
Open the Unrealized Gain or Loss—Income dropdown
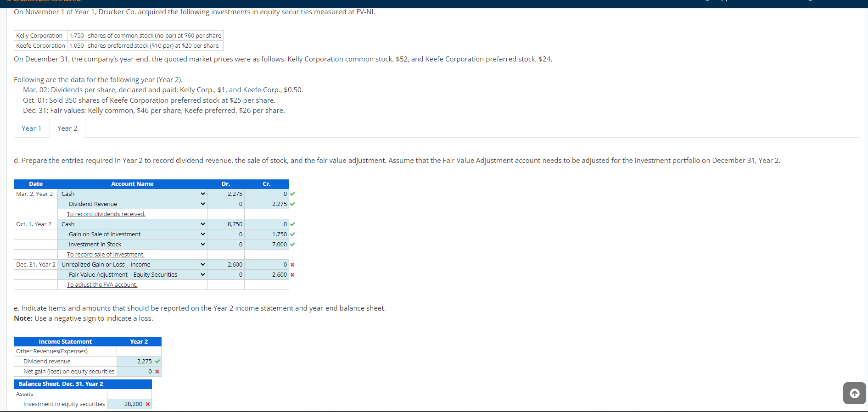[x=133, y=265]
